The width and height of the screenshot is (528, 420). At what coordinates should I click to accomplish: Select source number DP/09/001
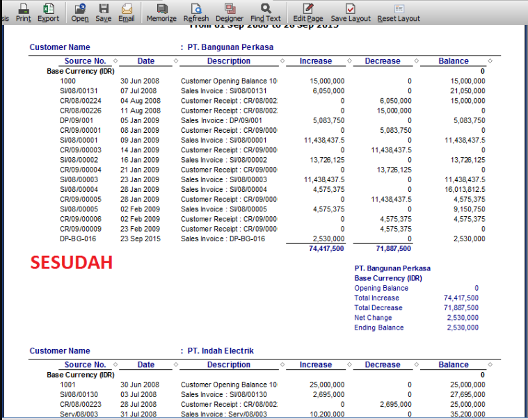(x=77, y=120)
